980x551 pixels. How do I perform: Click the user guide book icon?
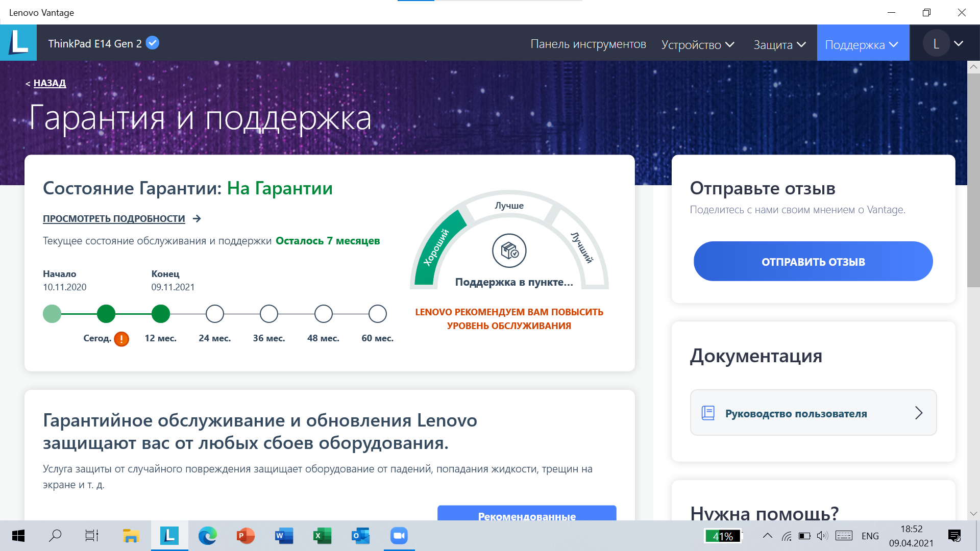pos(708,413)
